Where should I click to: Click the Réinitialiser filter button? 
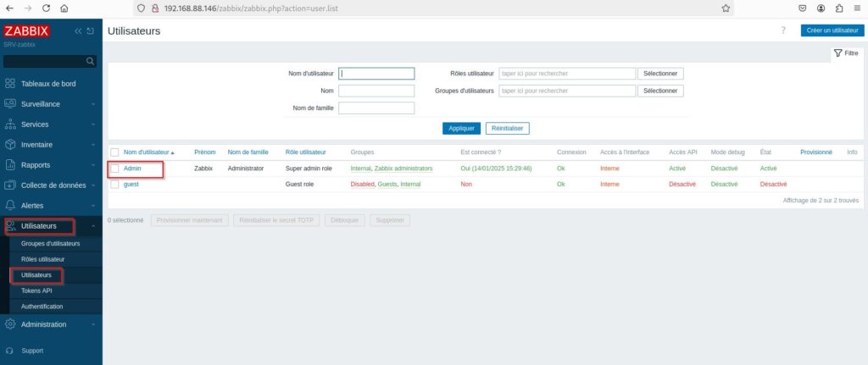point(508,129)
